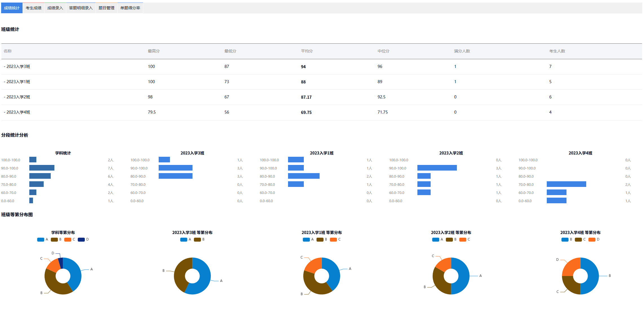The image size is (644, 309).
Task: Open the 单题得分率 tab
Action: tap(130, 8)
